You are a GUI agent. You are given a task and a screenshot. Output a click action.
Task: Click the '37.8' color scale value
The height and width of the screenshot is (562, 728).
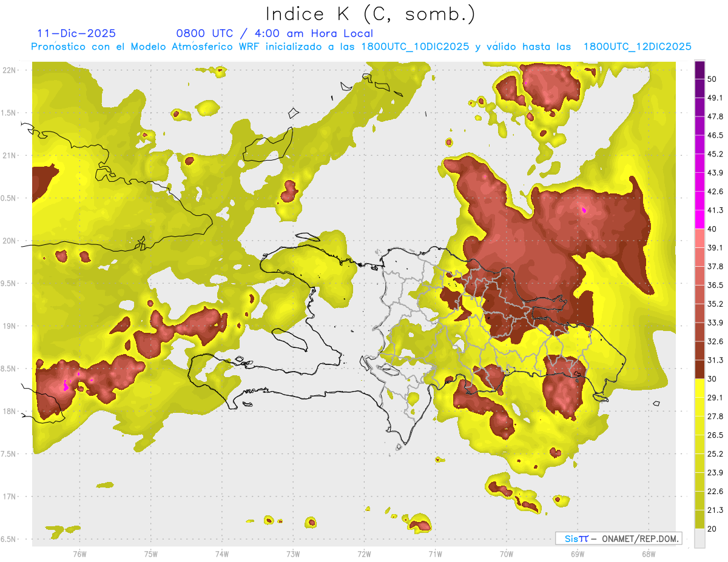[715, 266]
